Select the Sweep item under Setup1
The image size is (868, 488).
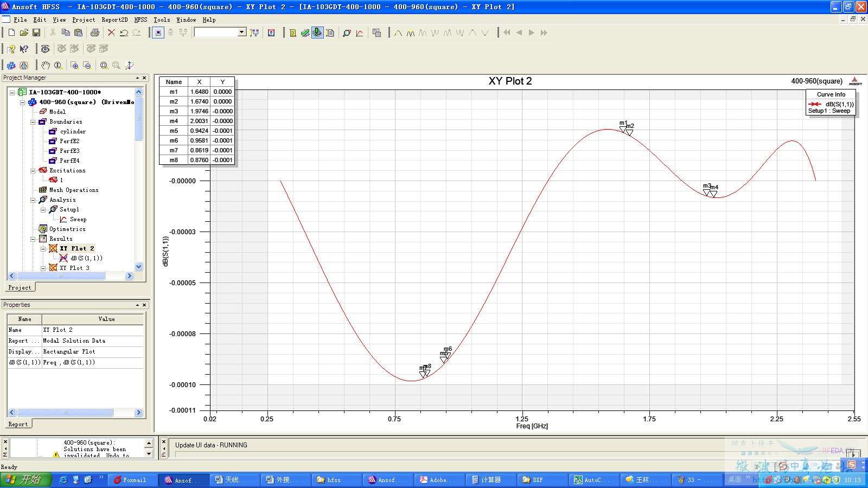point(78,219)
